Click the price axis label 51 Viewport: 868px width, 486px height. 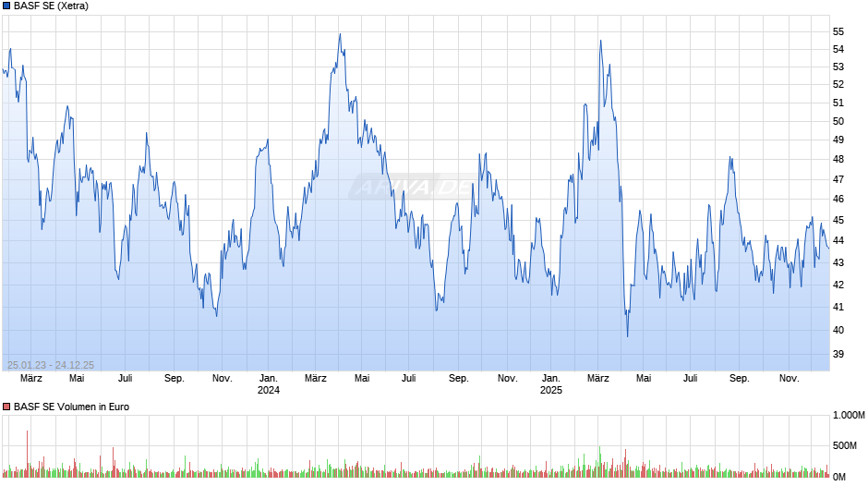[838, 103]
